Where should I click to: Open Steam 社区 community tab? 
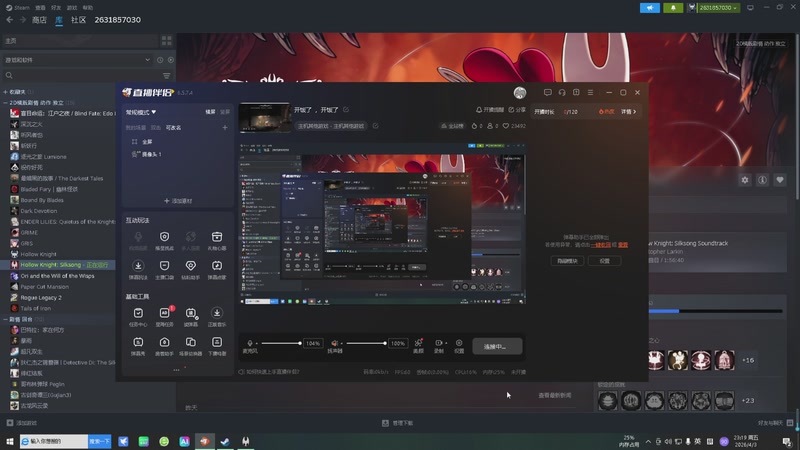79,20
